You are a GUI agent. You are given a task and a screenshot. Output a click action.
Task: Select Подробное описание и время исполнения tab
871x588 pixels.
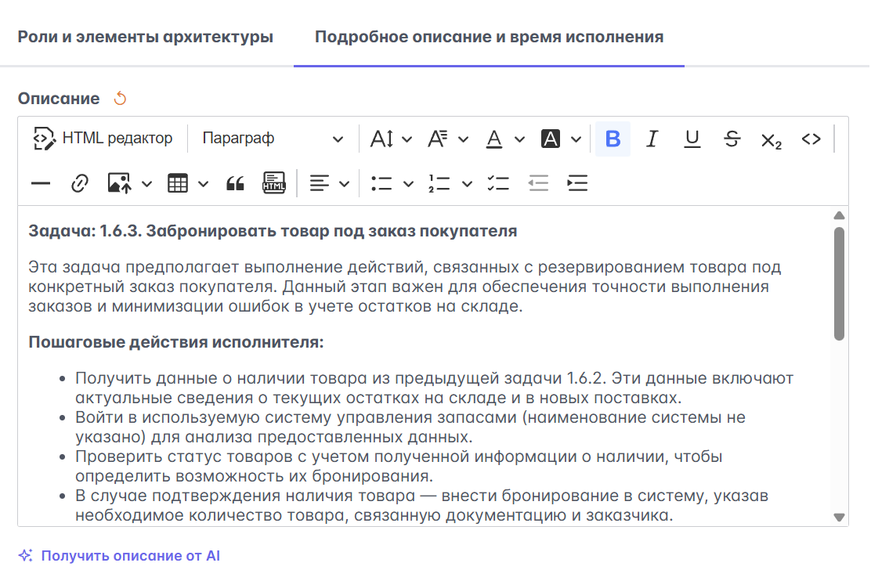(x=490, y=37)
